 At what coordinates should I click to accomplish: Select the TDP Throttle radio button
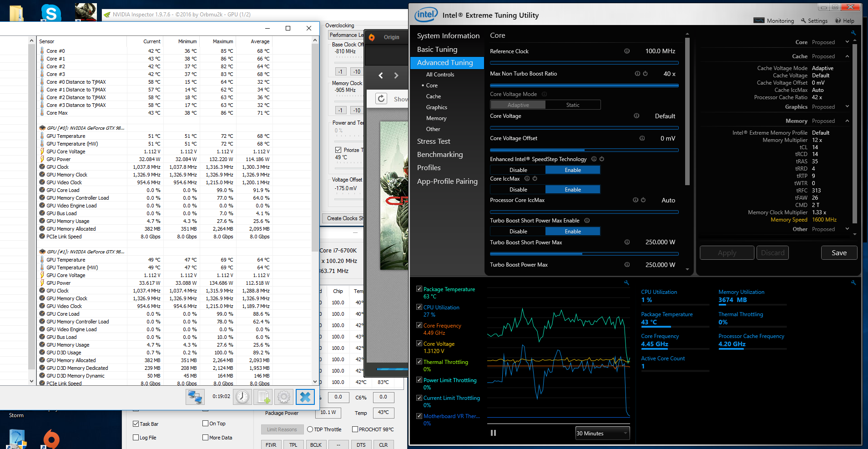[310, 429]
